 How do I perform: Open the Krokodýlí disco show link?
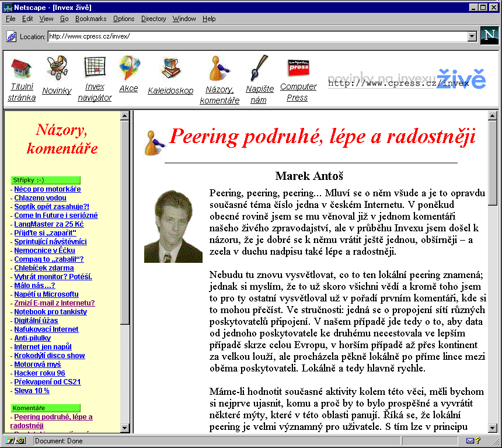(50, 355)
